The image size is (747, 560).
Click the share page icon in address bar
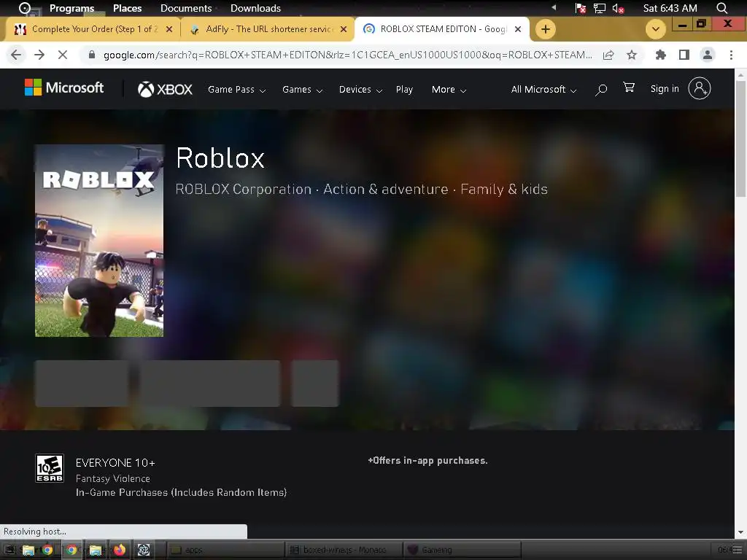point(608,55)
